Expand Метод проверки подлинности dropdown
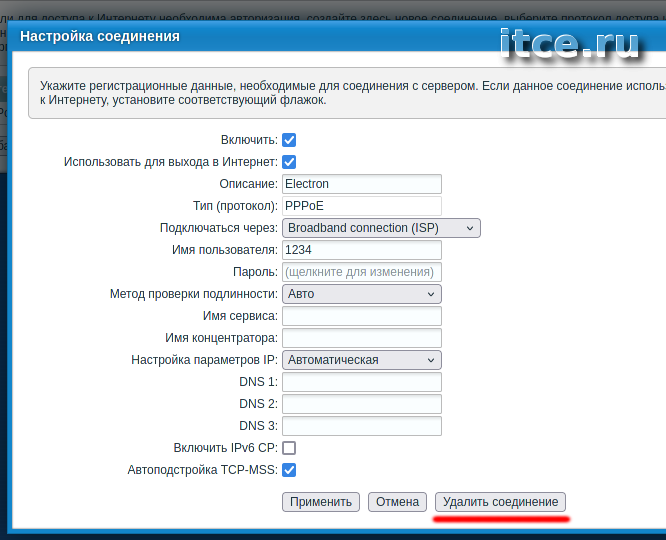Screen dimensions: 666x540 [361, 294]
